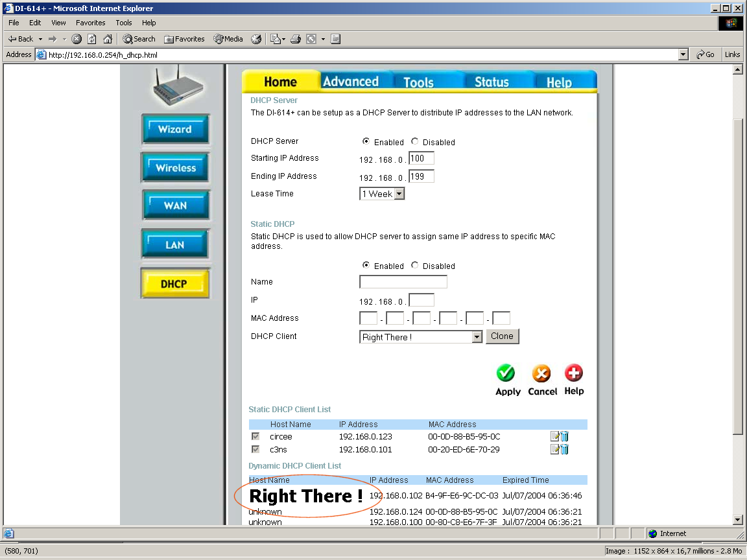Open the Wireless settings page

pyautogui.click(x=175, y=168)
